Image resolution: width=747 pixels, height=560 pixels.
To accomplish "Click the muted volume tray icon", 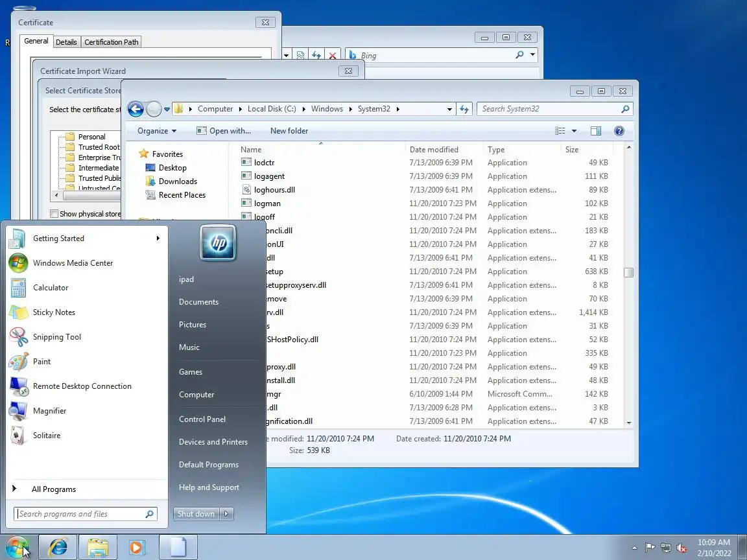I will (x=682, y=548).
